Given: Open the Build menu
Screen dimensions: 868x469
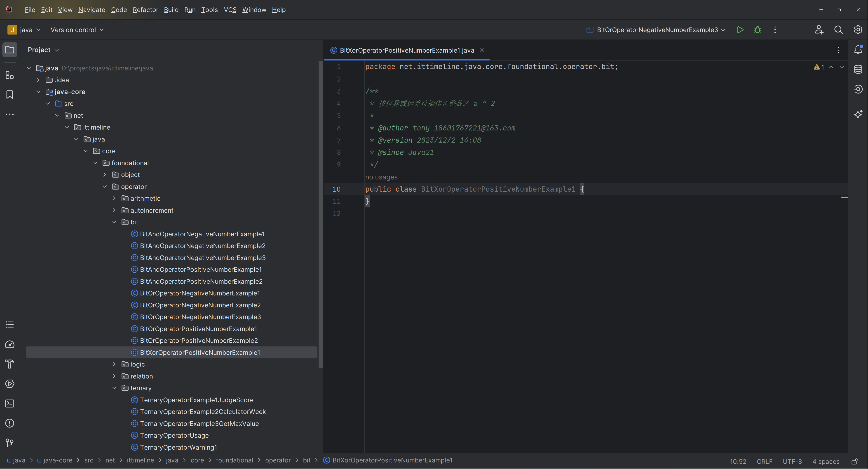Looking at the screenshot, I should pyautogui.click(x=171, y=10).
